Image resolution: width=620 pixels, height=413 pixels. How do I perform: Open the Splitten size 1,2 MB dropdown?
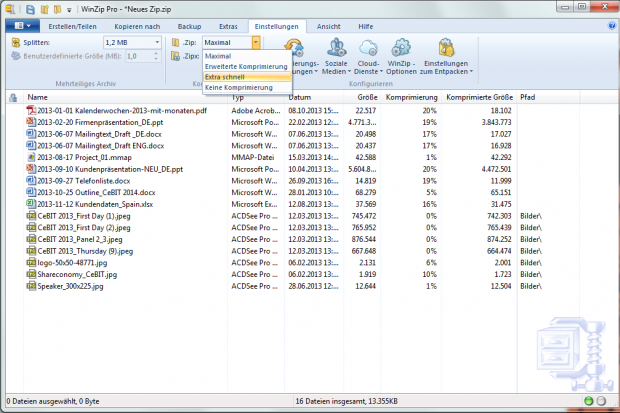click(157, 42)
